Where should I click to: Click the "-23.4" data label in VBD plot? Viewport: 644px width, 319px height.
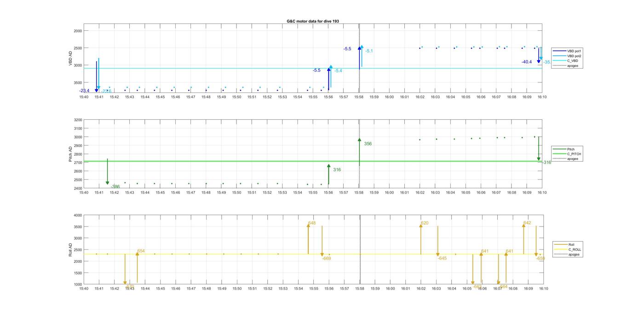pyautogui.click(x=84, y=91)
